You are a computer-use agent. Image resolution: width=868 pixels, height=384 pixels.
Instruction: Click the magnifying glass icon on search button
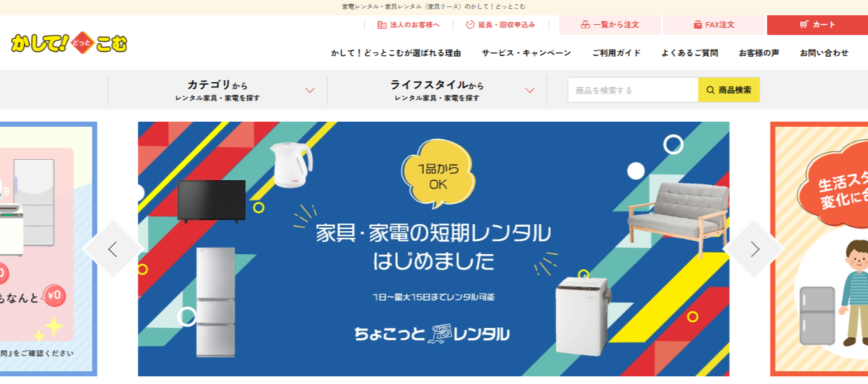(710, 90)
